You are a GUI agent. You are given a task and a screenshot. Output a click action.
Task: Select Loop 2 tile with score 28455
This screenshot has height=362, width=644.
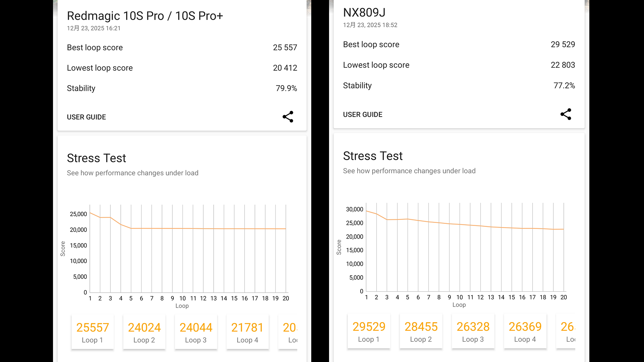click(x=421, y=331)
